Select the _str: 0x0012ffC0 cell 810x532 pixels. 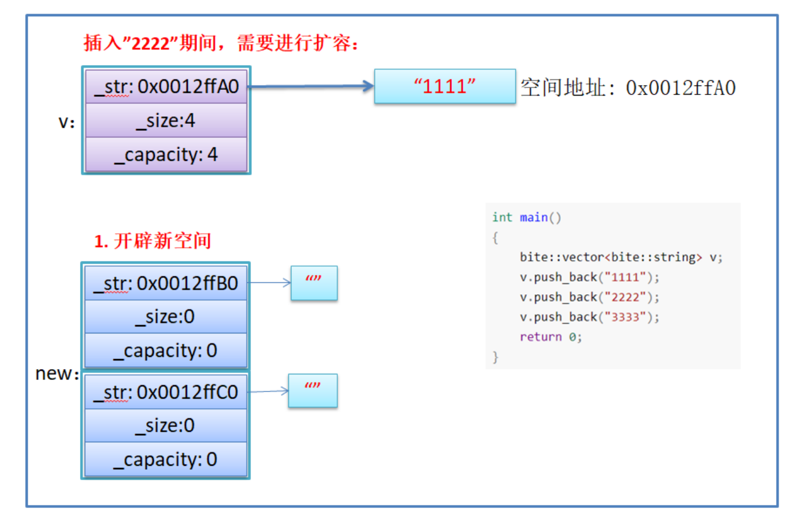166,392
